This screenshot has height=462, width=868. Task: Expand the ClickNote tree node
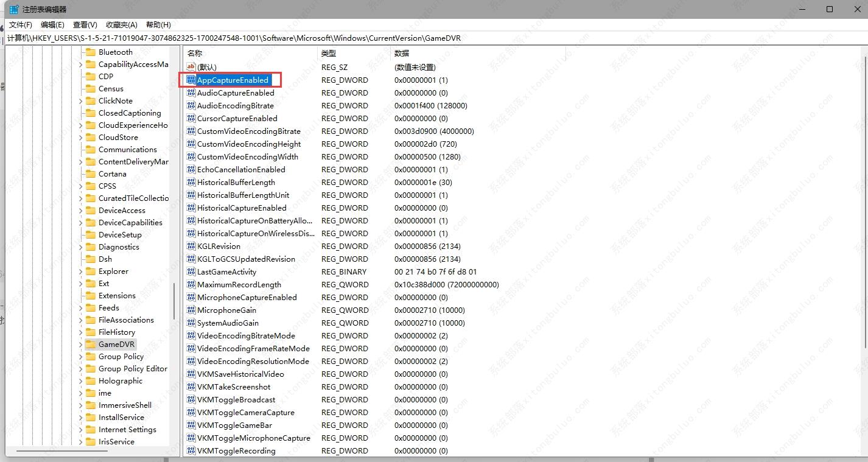pos(80,101)
